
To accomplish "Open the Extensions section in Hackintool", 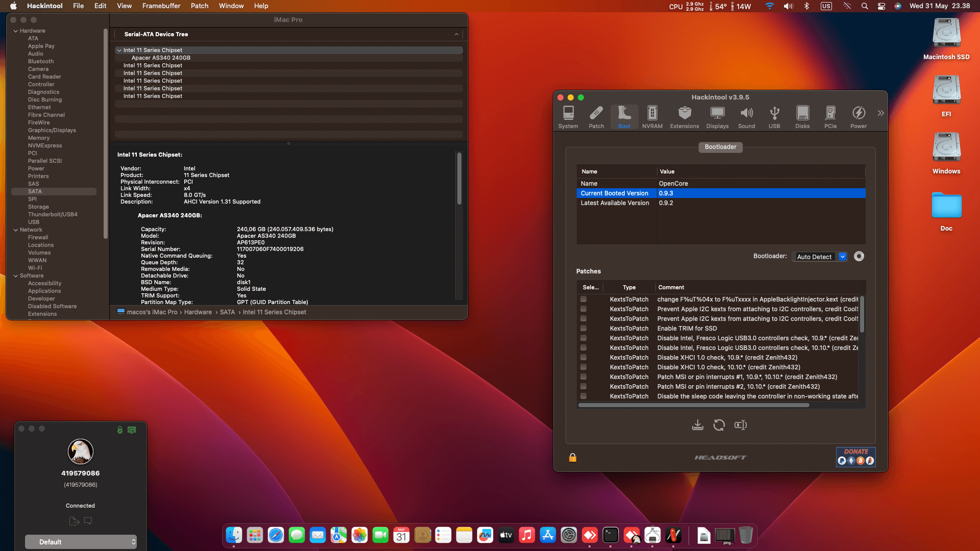I will pyautogui.click(x=684, y=116).
